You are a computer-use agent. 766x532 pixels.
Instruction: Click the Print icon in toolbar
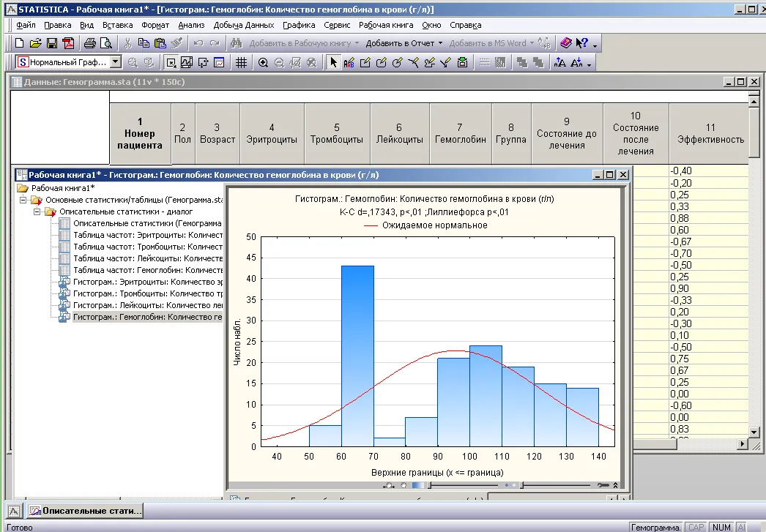[x=89, y=43]
